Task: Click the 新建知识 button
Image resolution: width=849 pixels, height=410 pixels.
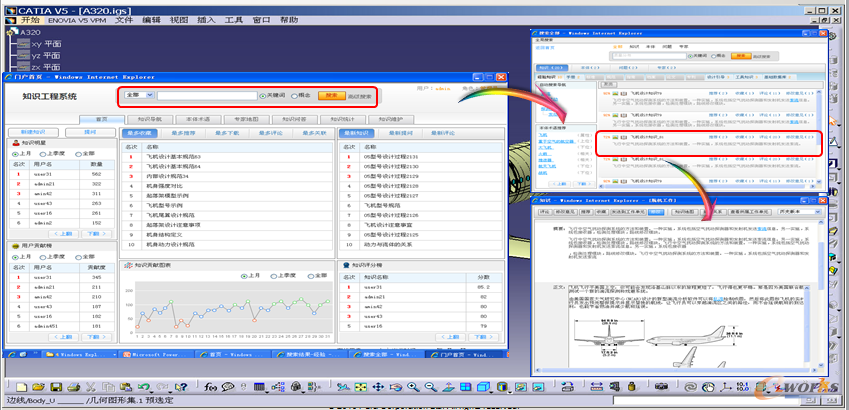Action: pyautogui.click(x=34, y=132)
